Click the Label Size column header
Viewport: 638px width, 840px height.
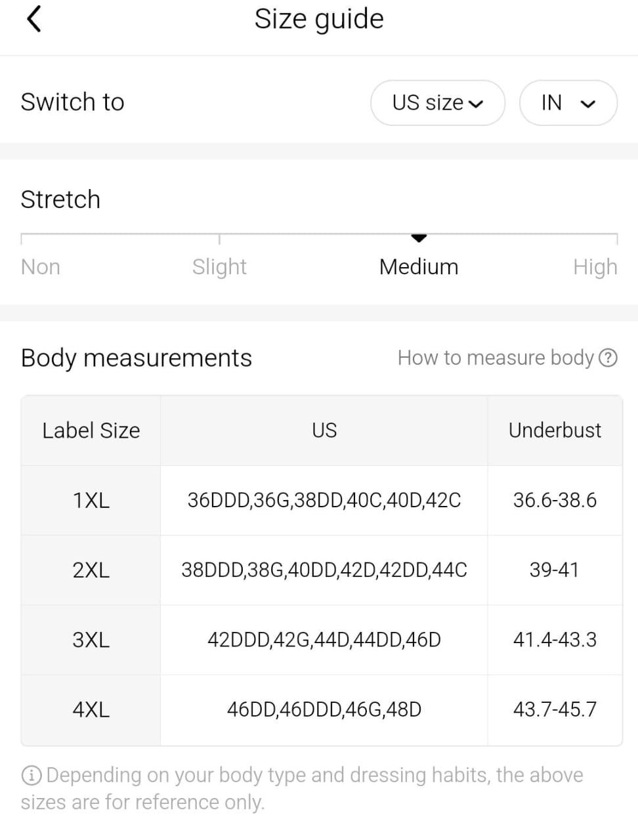[x=91, y=430]
